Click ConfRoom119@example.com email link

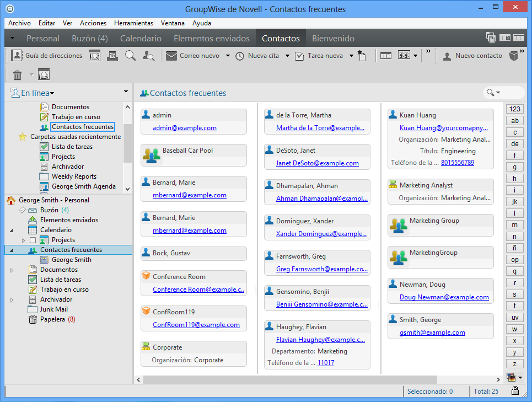(x=196, y=325)
